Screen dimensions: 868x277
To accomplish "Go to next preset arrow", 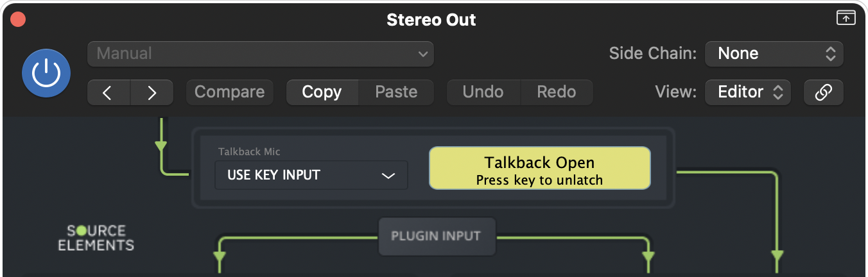I will 152,92.
